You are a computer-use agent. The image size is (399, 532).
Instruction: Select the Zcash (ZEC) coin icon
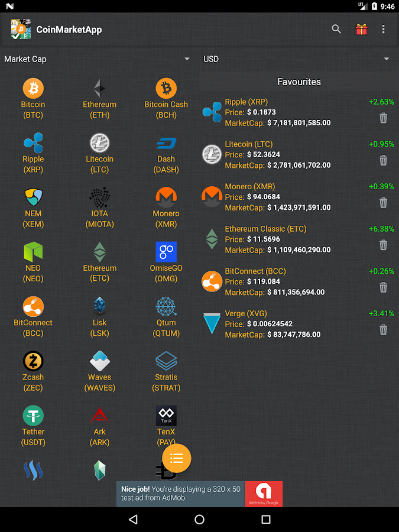(33, 361)
